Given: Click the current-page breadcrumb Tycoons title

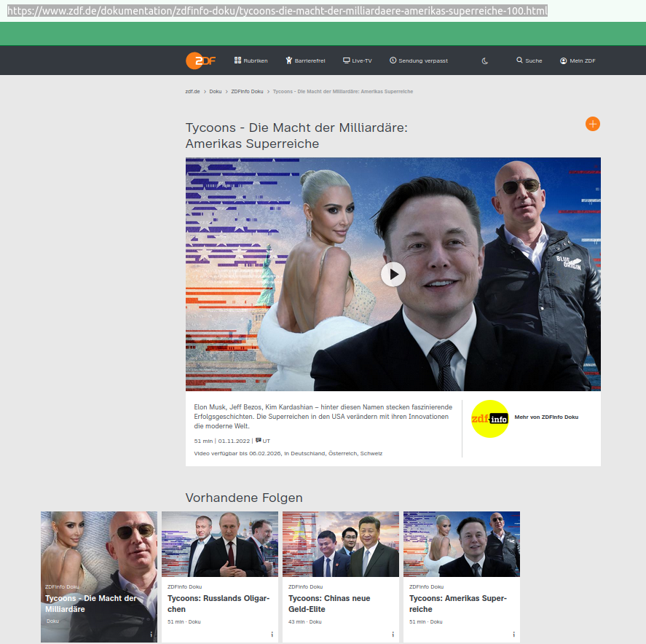Looking at the screenshot, I should 343,92.
